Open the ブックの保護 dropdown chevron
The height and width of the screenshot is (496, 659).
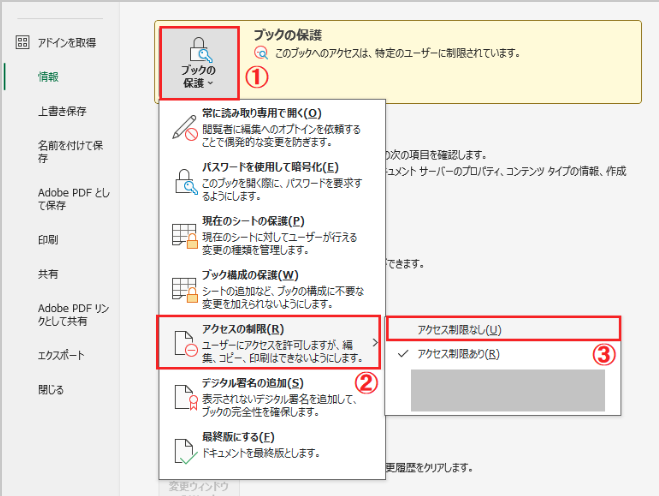pos(211,83)
